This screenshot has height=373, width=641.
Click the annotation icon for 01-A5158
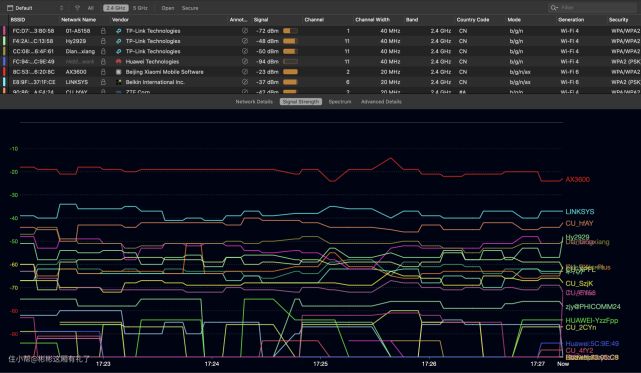[x=245, y=31]
